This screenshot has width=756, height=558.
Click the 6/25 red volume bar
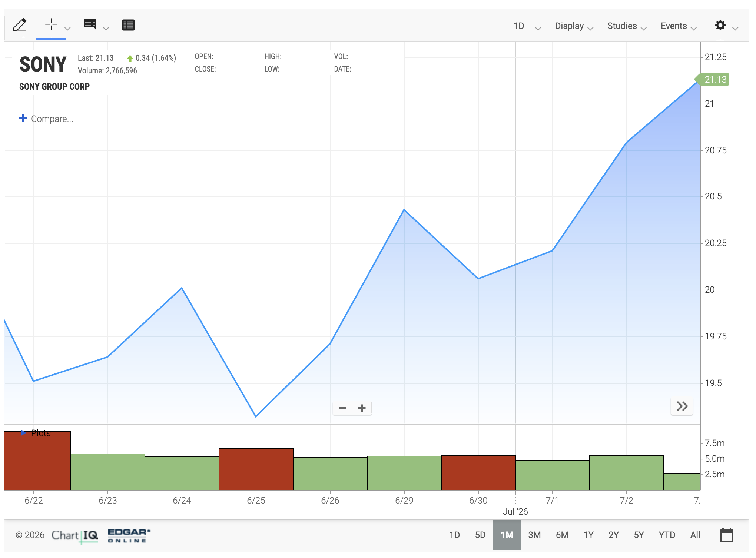click(x=256, y=469)
